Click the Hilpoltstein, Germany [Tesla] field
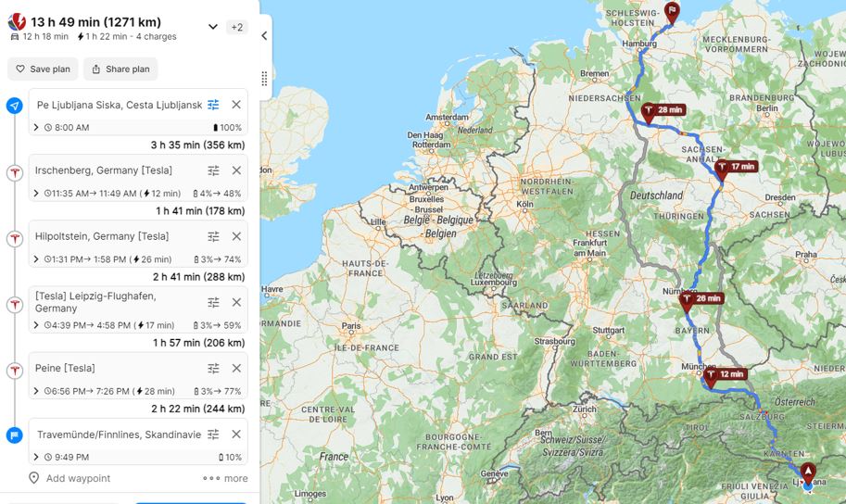 102,236
